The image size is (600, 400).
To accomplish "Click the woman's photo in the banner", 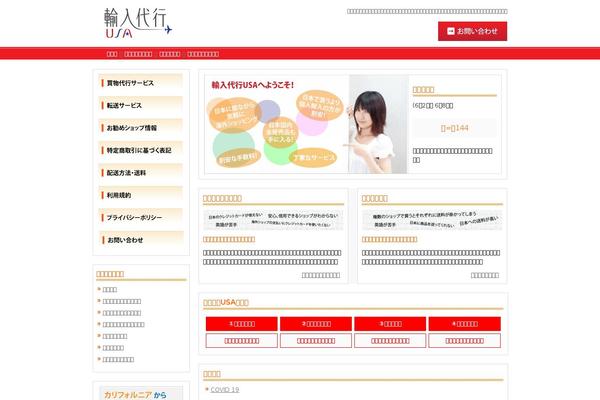I will 378,124.
